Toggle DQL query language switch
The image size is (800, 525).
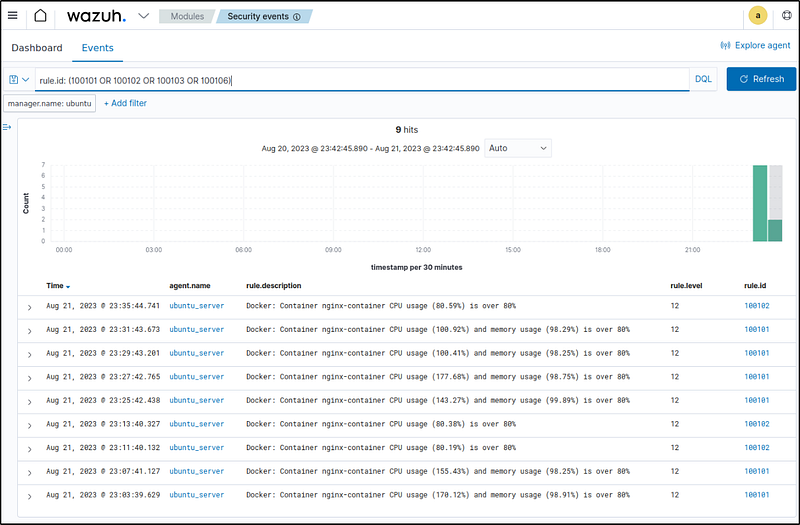point(704,80)
